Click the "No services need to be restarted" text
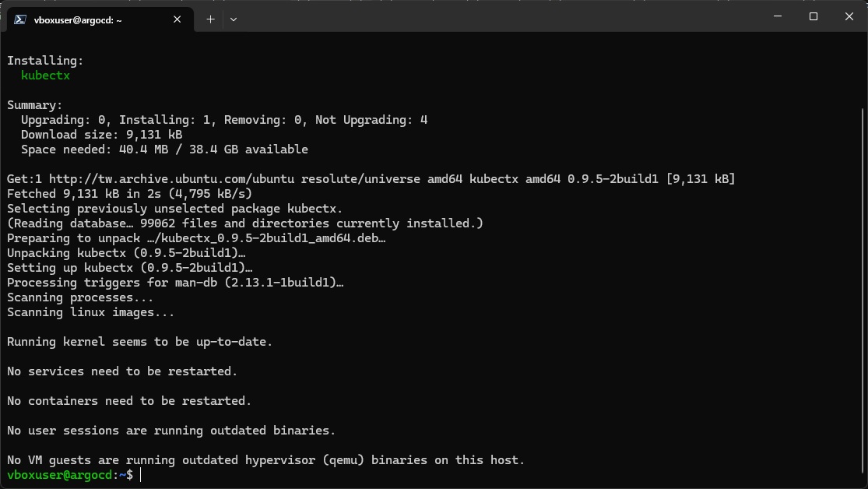868x489 pixels. click(x=121, y=371)
